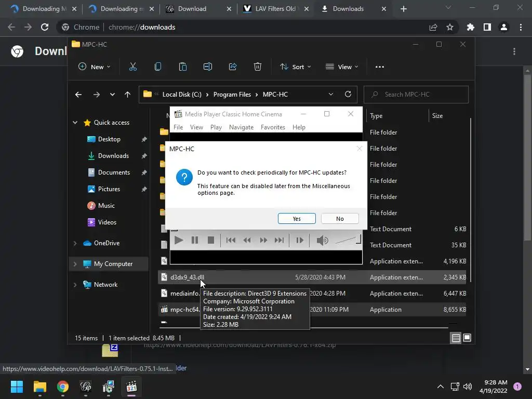This screenshot has width=532, height=399.
Task: Click the Share icon in Explorer toolbar
Action: point(233,67)
